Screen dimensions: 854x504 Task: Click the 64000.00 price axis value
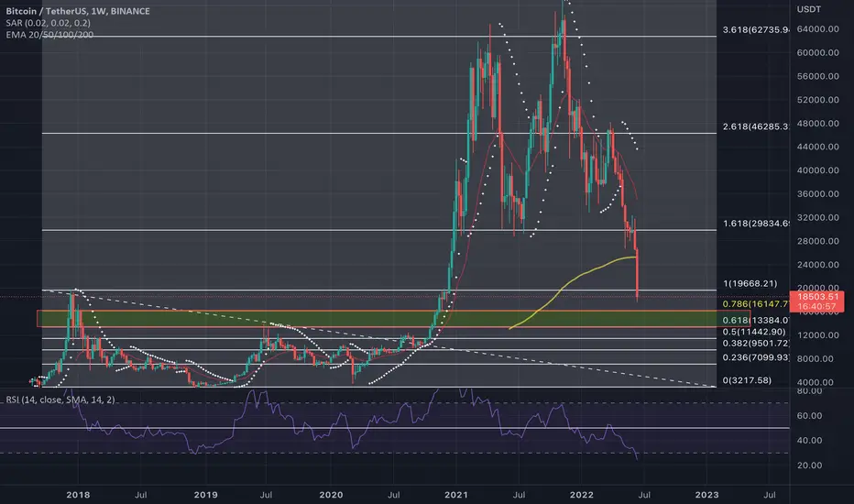pyautogui.click(x=817, y=29)
